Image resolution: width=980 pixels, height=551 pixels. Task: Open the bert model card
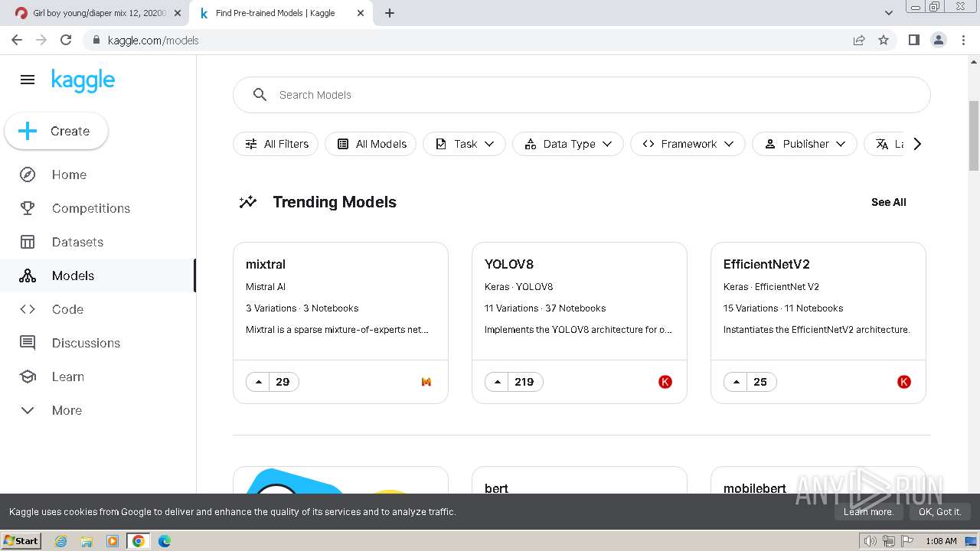[580, 481]
